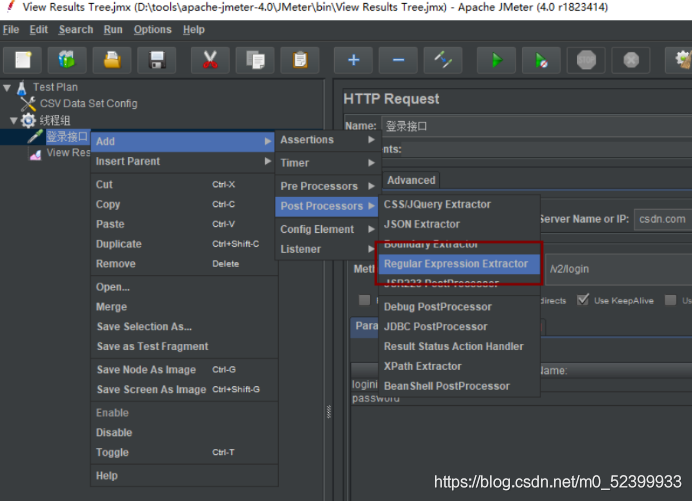
Task: Open the Templates toolbar icon
Action: click(67, 60)
